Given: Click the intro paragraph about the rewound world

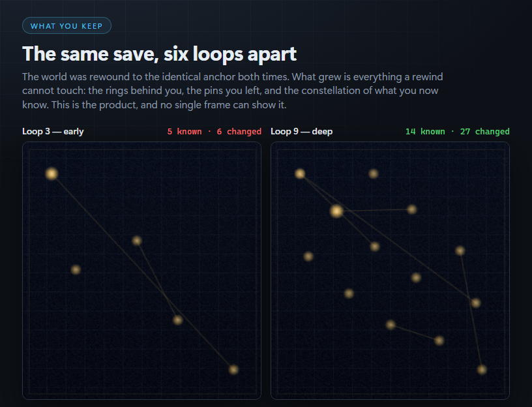Looking at the screenshot, I should pos(233,91).
